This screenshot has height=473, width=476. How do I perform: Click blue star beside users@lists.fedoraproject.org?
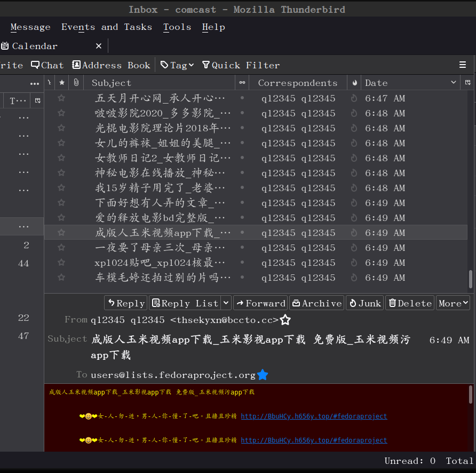[263, 375]
